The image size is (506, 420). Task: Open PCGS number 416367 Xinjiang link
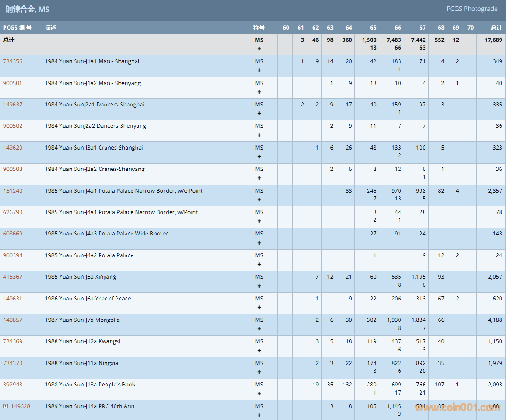[13, 277]
